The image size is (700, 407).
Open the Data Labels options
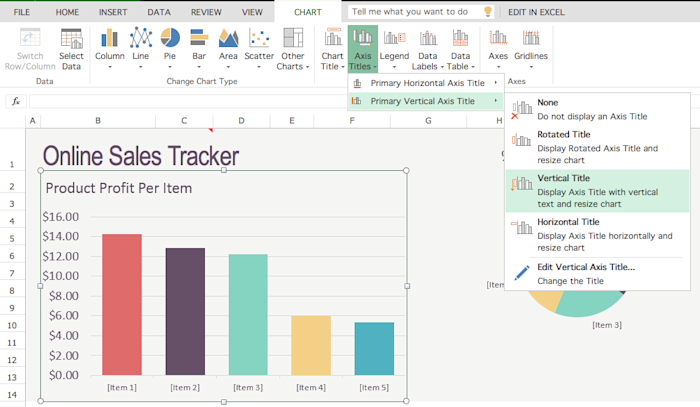coord(427,49)
